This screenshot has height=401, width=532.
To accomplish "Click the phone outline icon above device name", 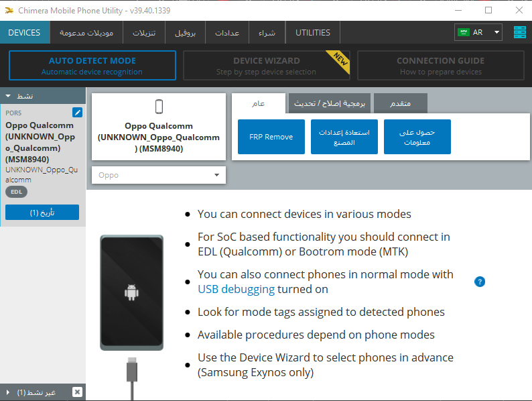I will [x=159, y=107].
